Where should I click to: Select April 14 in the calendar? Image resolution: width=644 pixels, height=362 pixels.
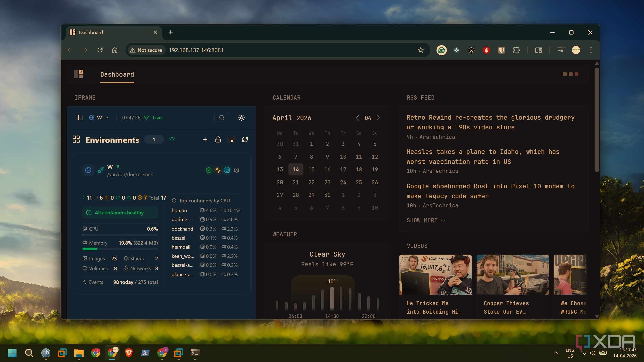point(296,169)
